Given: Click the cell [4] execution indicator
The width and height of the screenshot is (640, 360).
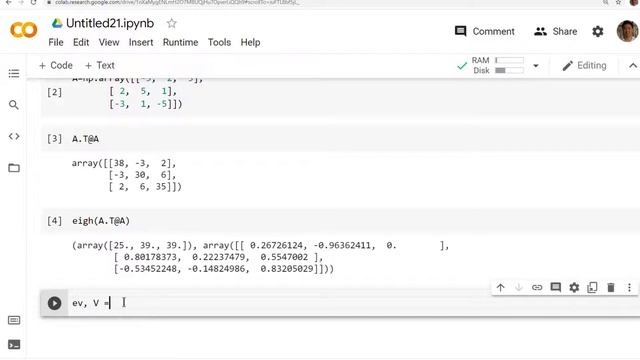Looking at the screenshot, I should pyautogui.click(x=54, y=221).
